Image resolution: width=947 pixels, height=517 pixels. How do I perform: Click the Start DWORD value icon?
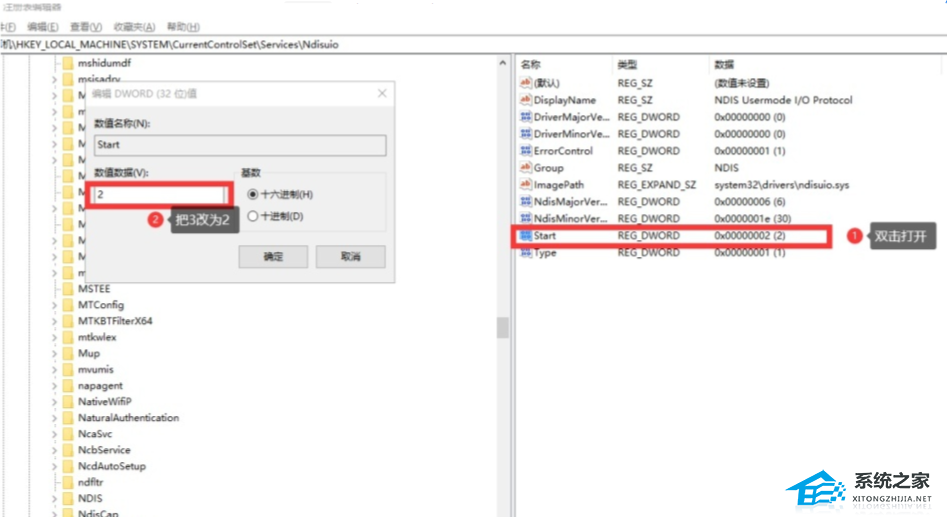(x=525, y=235)
